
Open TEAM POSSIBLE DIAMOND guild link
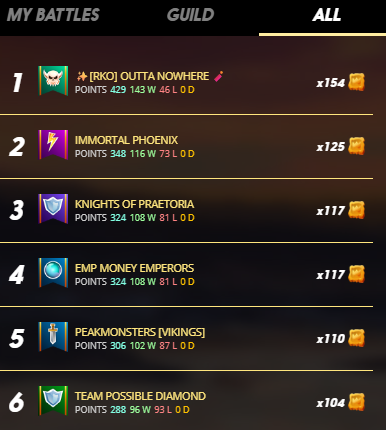point(140,396)
